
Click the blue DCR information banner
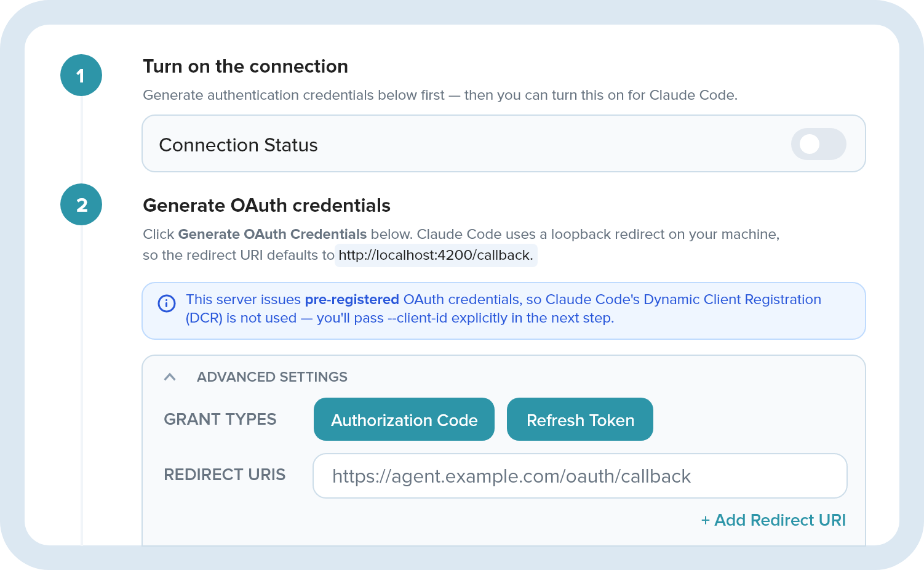[x=504, y=311]
